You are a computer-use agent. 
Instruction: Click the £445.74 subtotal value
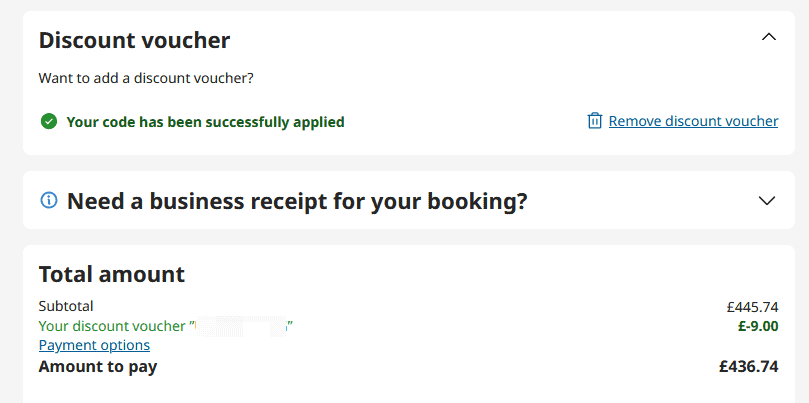click(752, 307)
